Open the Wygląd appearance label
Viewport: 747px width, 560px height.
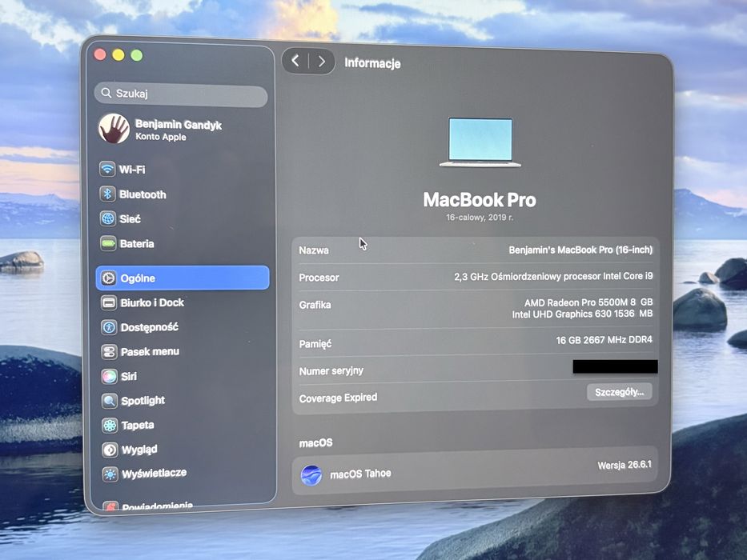click(139, 450)
